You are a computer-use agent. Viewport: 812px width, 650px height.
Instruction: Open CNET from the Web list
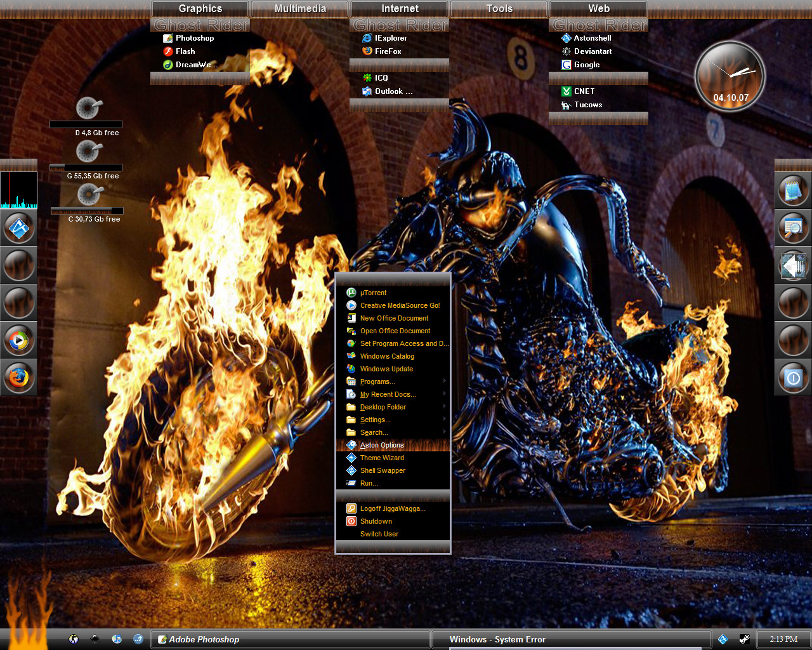(578, 91)
